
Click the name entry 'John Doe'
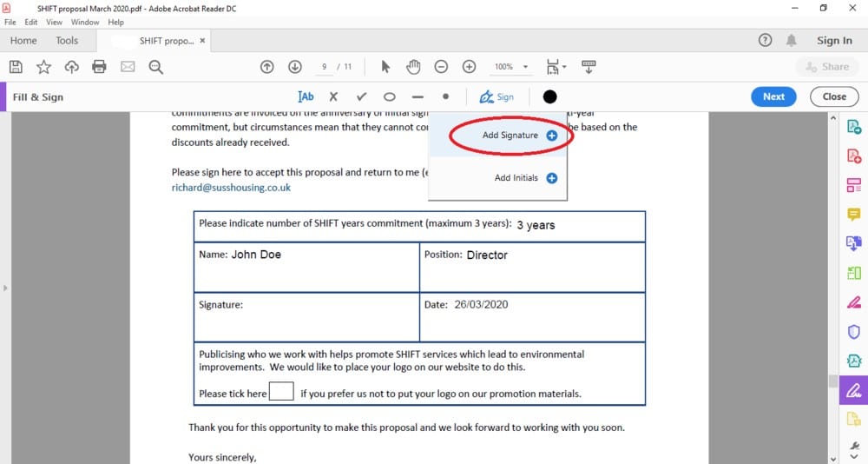pyautogui.click(x=256, y=255)
